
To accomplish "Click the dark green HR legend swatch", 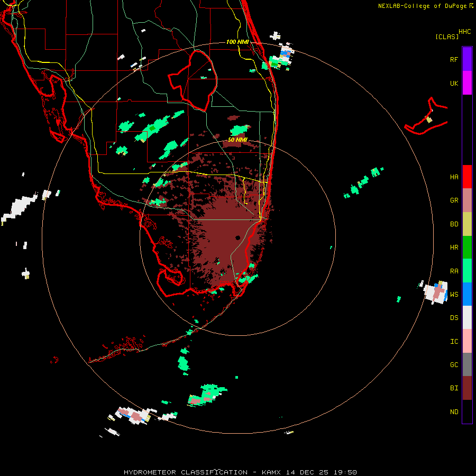I will [x=467, y=247].
